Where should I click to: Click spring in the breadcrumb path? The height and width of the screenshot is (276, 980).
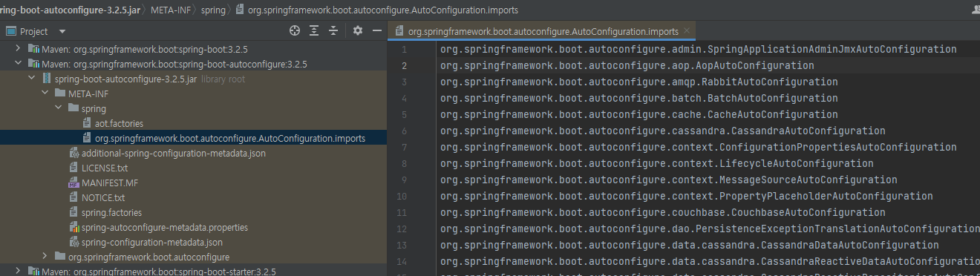point(213,10)
